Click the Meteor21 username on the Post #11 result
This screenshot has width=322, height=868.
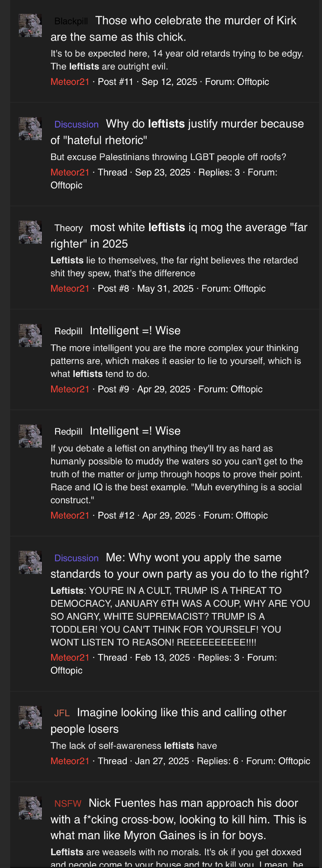pyautogui.click(x=70, y=82)
